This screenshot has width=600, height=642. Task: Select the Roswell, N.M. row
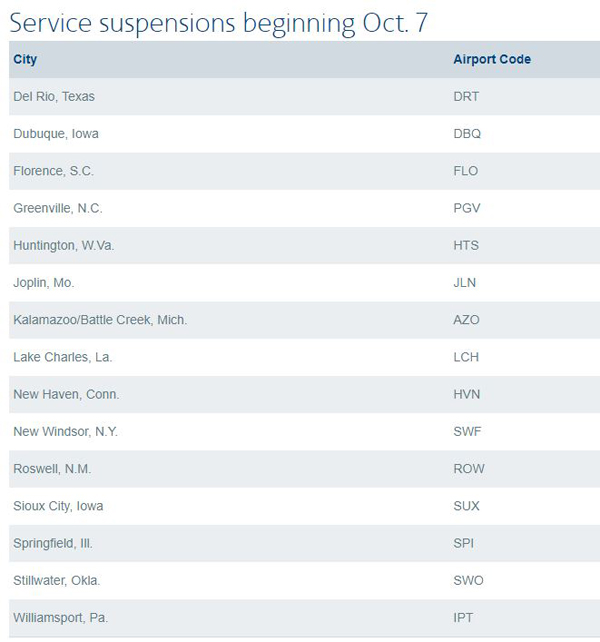pos(304,469)
